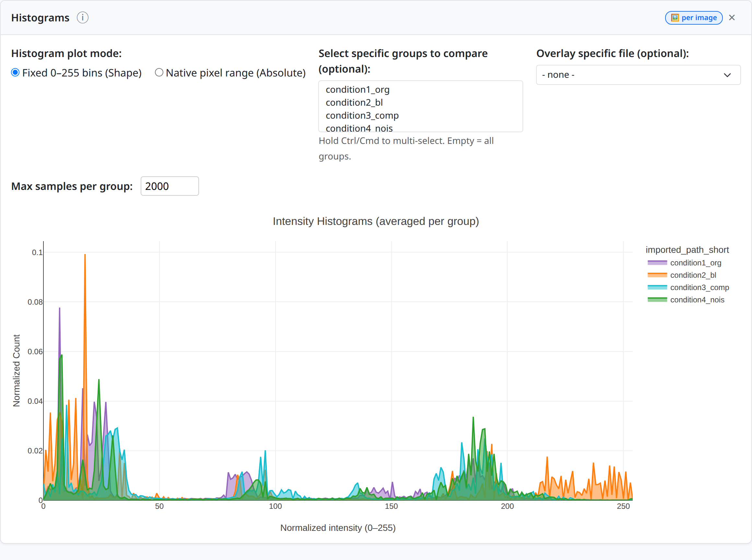
Task: Select Fixed 0–255 bins (Shape) mode
Action: tap(15, 73)
